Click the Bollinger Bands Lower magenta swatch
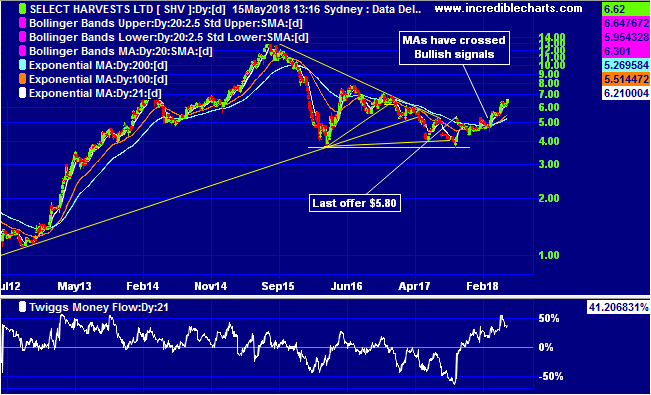The width and height of the screenshot is (651, 395). [23, 37]
